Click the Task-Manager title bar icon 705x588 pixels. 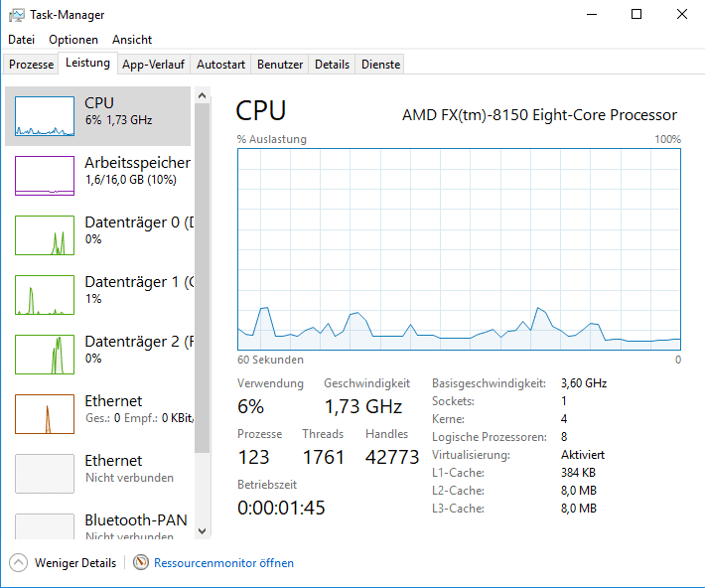point(16,15)
